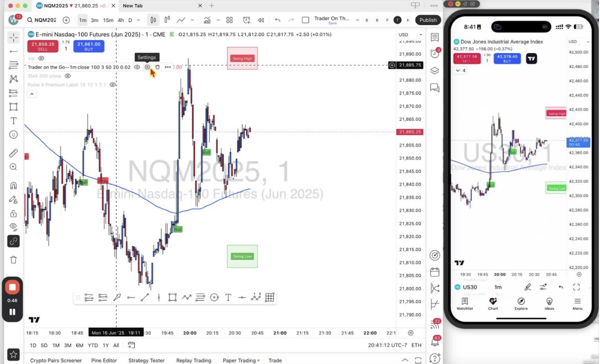
Task: Hide all drawings with eye icon
Action: [x=14, y=227]
